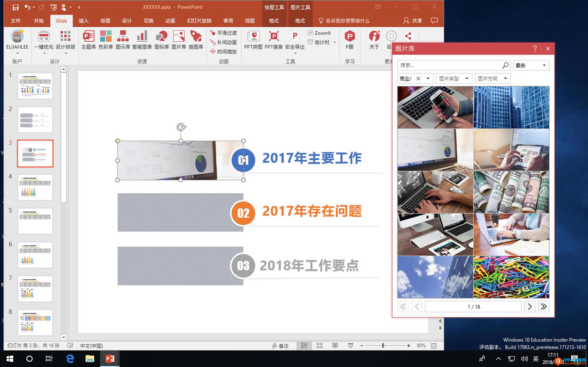Open the 最新 sort order dropdown
Viewport: 588px width, 367px height.
tap(531, 65)
